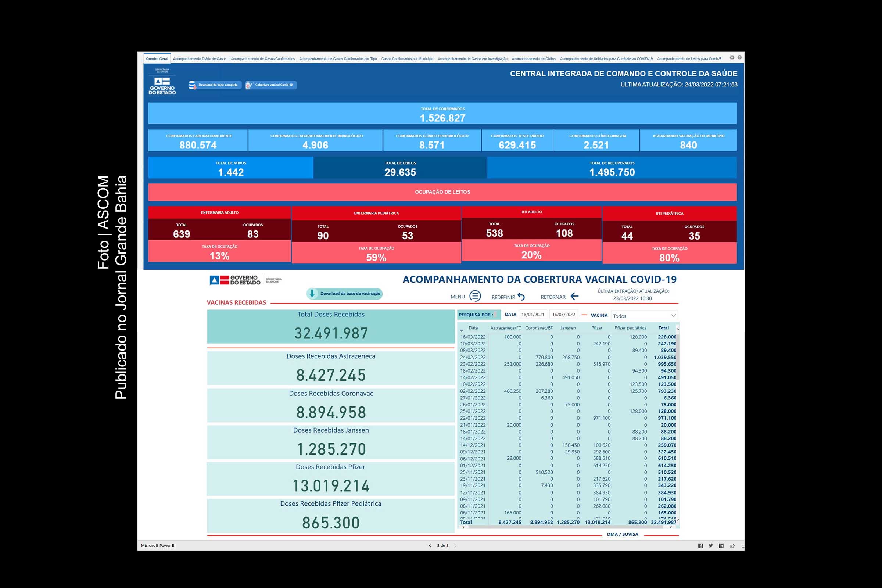Expand more tabs chevron after Leitos tab
882x588 pixels.
[720, 58]
